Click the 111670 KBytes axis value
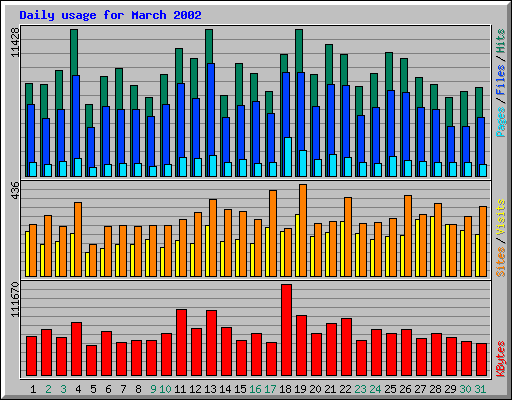The height and width of the screenshot is (400, 512). 15,300
